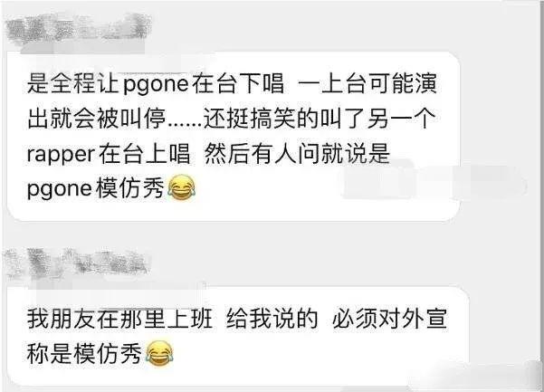Click the laughing emoji after pgone模仿秀
This screenshot has width=544, height=392.
[x=181, y=187]
